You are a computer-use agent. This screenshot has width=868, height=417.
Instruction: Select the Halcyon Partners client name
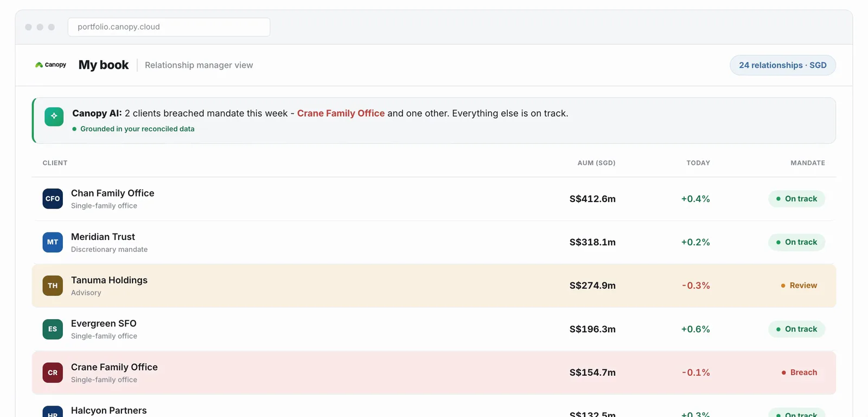(x=109, y=410)
